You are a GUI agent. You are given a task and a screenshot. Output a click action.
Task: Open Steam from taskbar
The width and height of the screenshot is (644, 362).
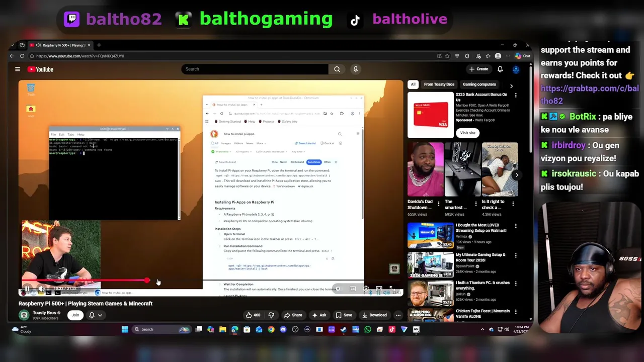344,329
